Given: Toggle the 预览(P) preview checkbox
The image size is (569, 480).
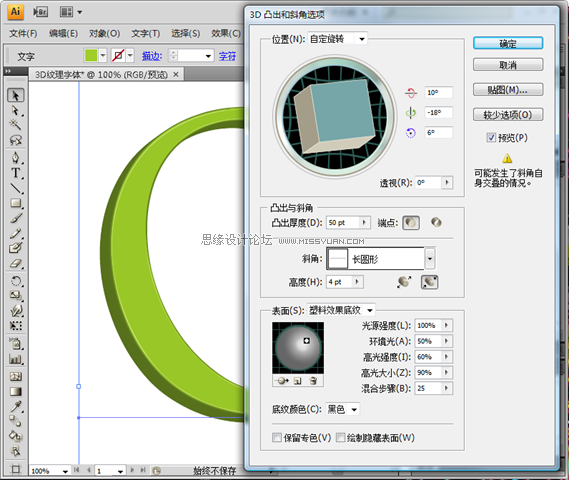Looking at the screenshot, I should pos(491,138).
